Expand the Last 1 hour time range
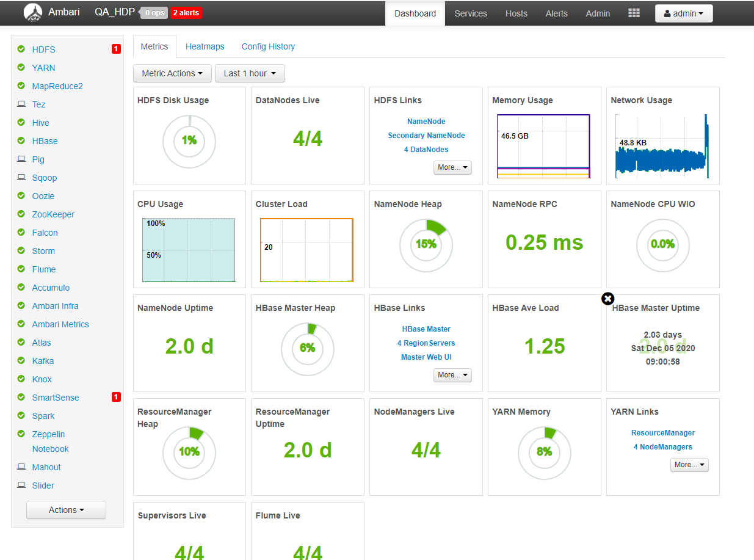The height and width of the screenshot is (560, 754). pos(250,73)
